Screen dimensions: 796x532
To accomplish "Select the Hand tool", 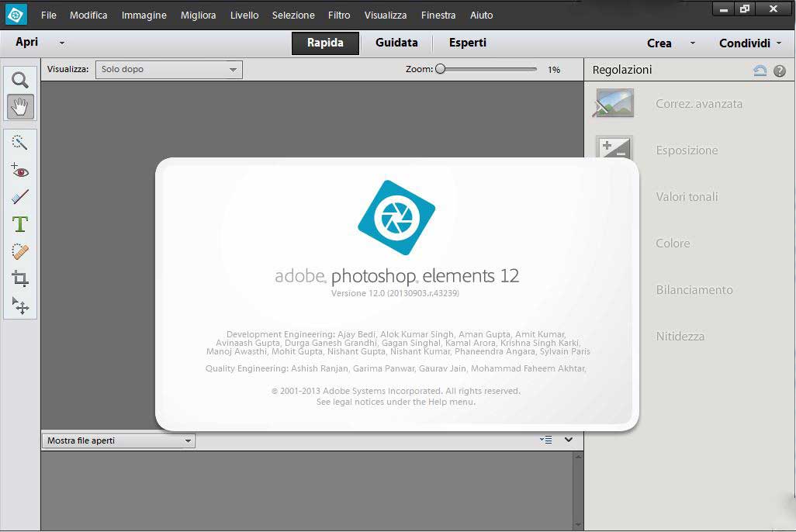I will click(20, 106).
